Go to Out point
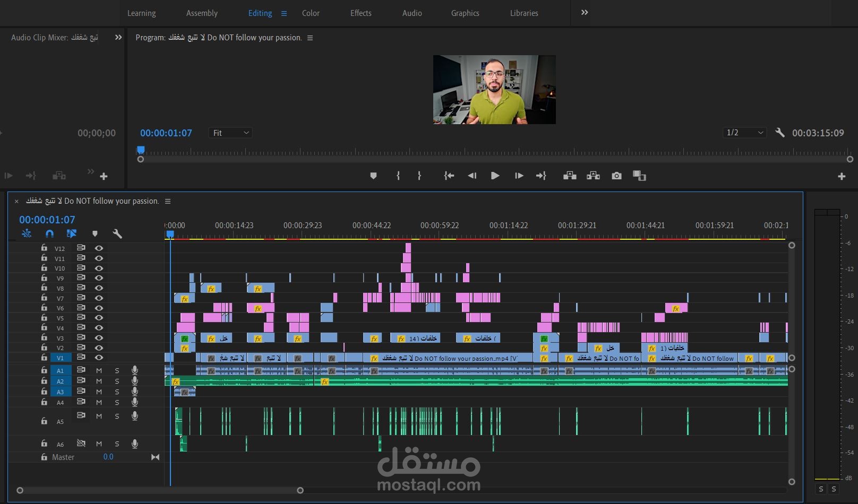858x504 pixels. (541, 176)
